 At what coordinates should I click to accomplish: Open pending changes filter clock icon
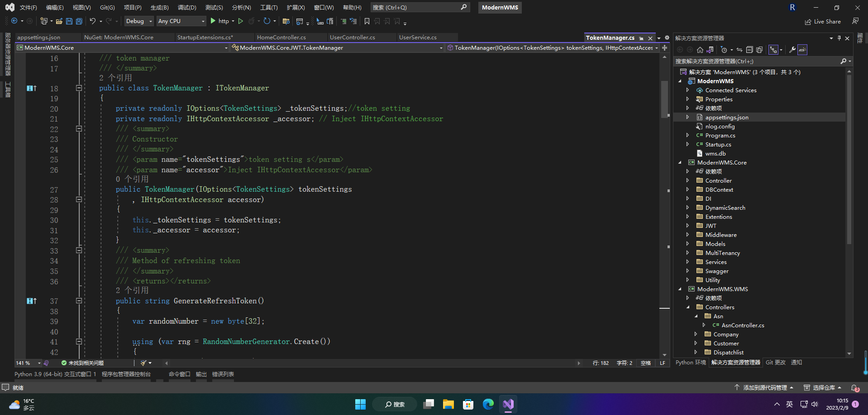724,50
